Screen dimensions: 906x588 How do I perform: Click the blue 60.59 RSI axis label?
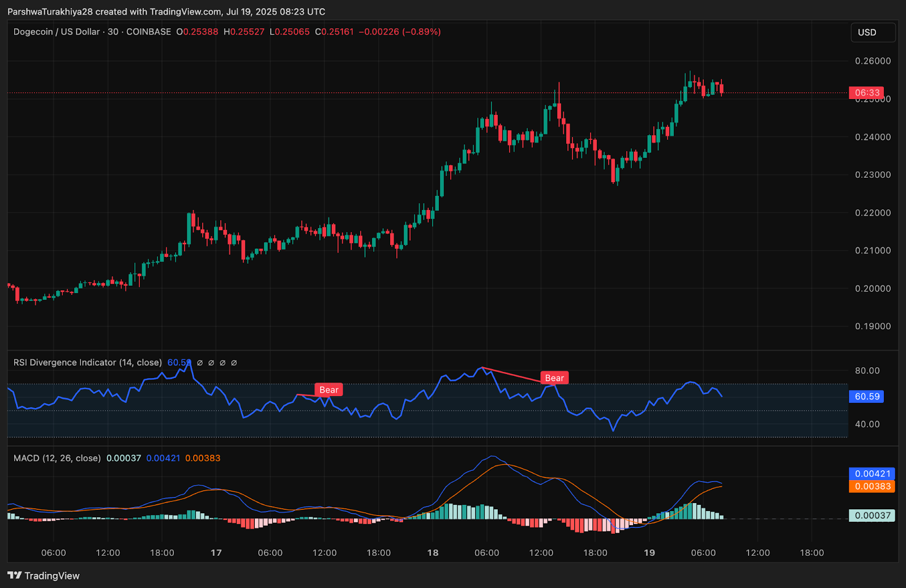866,397
